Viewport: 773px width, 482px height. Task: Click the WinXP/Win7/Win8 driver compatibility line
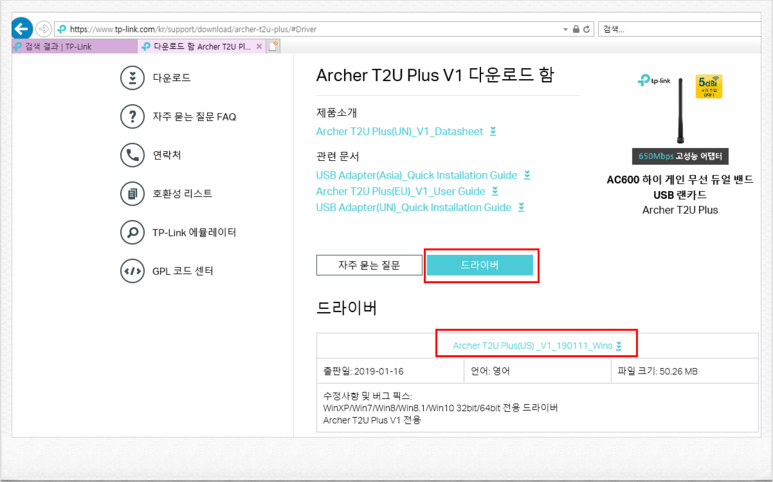(x=440, y=408)
